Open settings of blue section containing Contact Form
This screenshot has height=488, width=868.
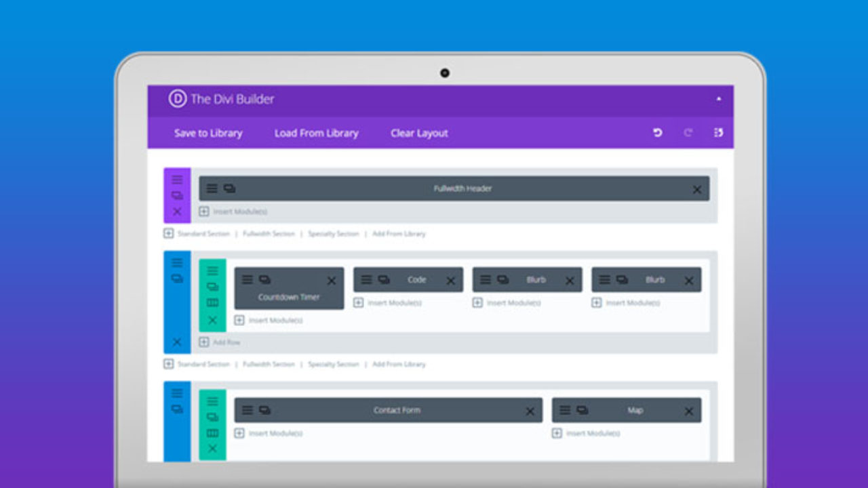point(177,393)
